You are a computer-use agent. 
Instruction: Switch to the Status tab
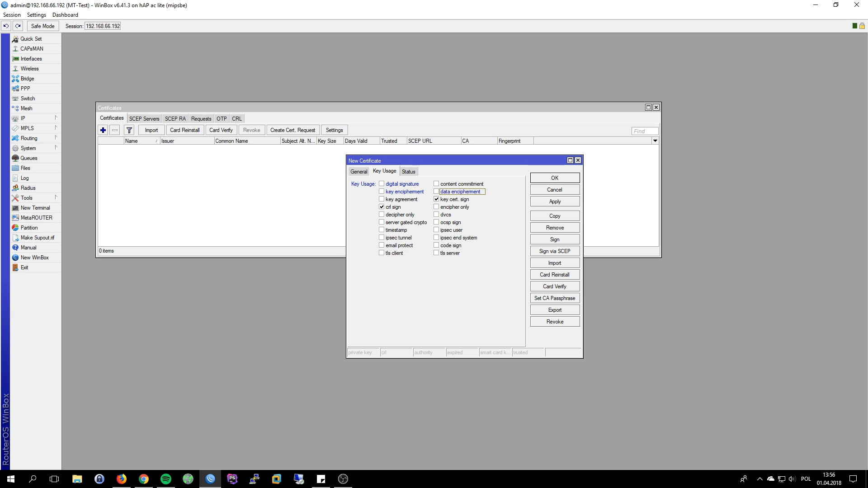tap(408, 172)
